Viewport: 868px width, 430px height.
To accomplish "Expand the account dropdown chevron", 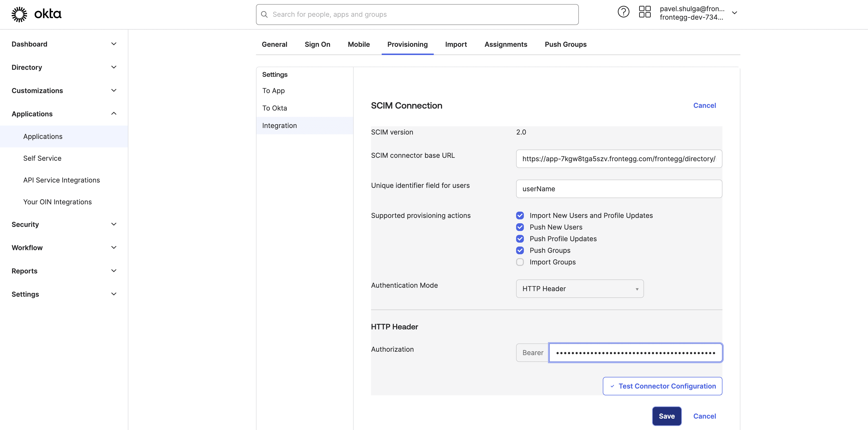I will (735, 13).
